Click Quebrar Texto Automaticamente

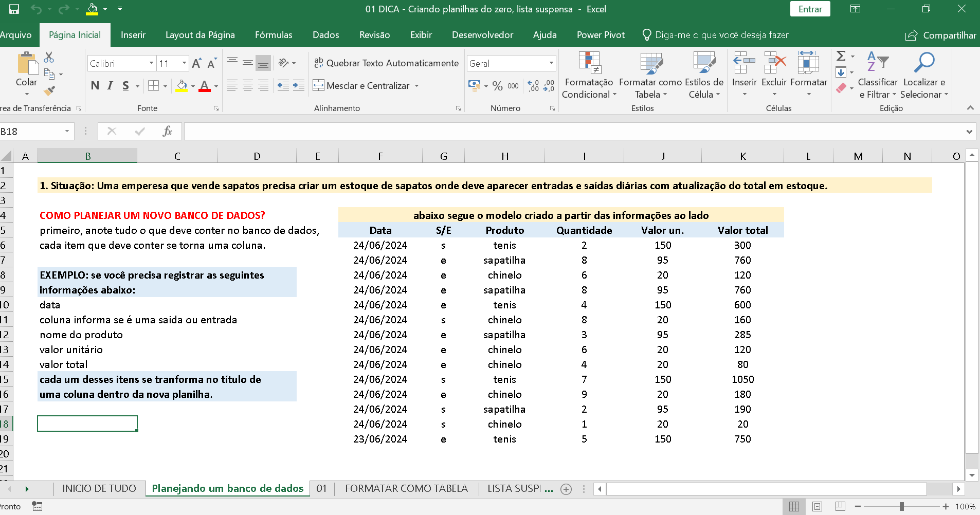[x=386, y=63]
